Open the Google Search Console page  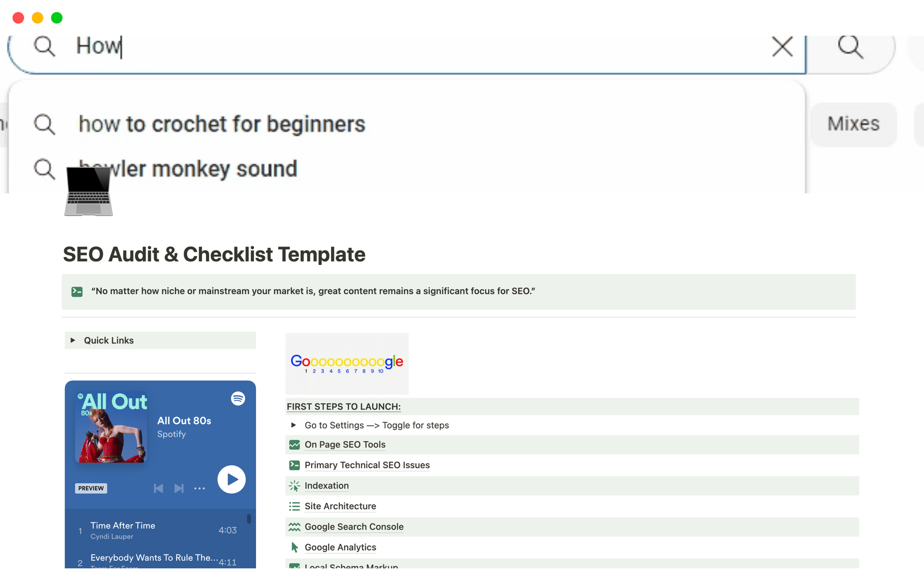[354, 527]
